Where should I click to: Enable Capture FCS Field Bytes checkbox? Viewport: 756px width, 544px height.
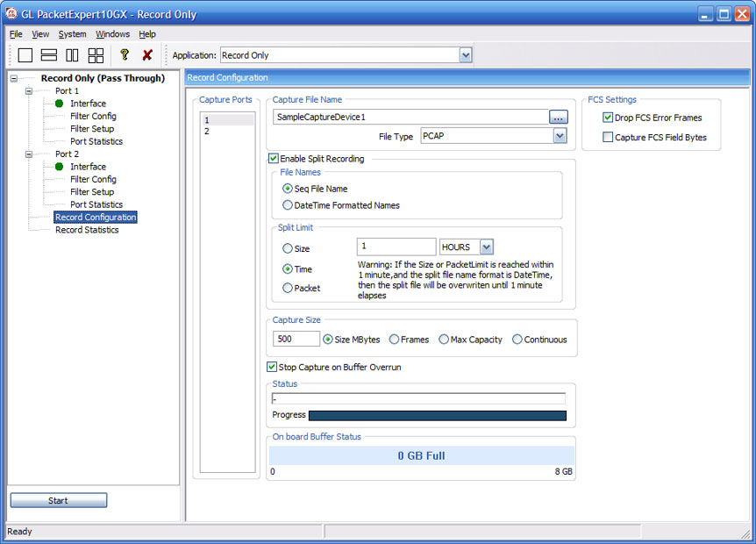pos(608,137)
